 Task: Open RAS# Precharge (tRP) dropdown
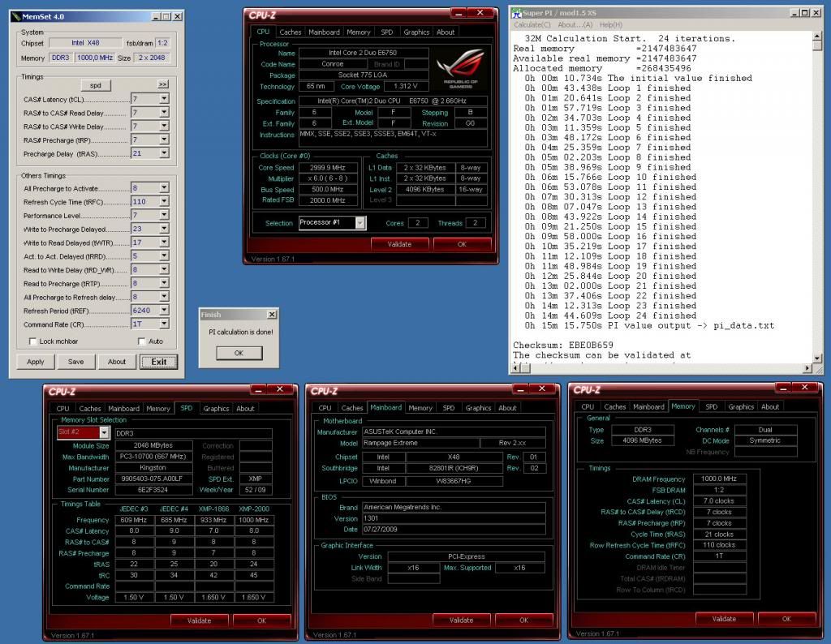point(164,140)
